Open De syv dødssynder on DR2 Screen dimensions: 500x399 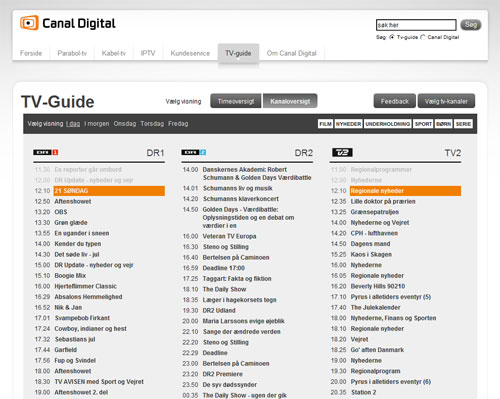tap(230, 385)
